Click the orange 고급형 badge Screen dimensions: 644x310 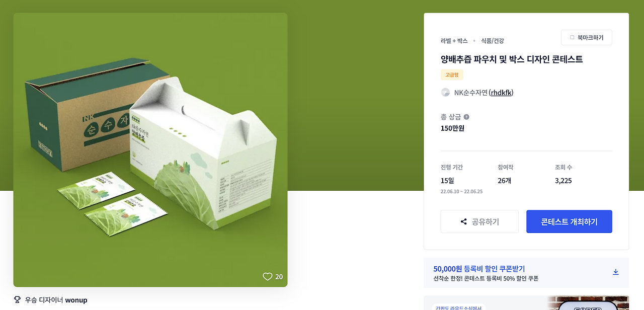[x=451, y=74]
